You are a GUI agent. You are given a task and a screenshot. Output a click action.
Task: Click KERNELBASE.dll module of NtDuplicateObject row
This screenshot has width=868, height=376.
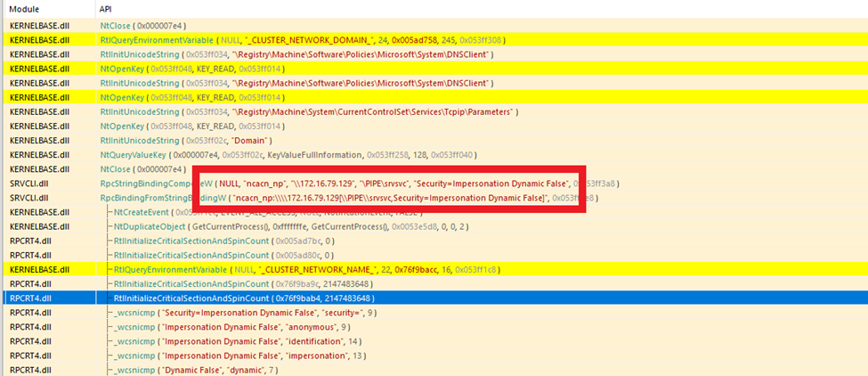pyautogui.click(x=40, y=226)
